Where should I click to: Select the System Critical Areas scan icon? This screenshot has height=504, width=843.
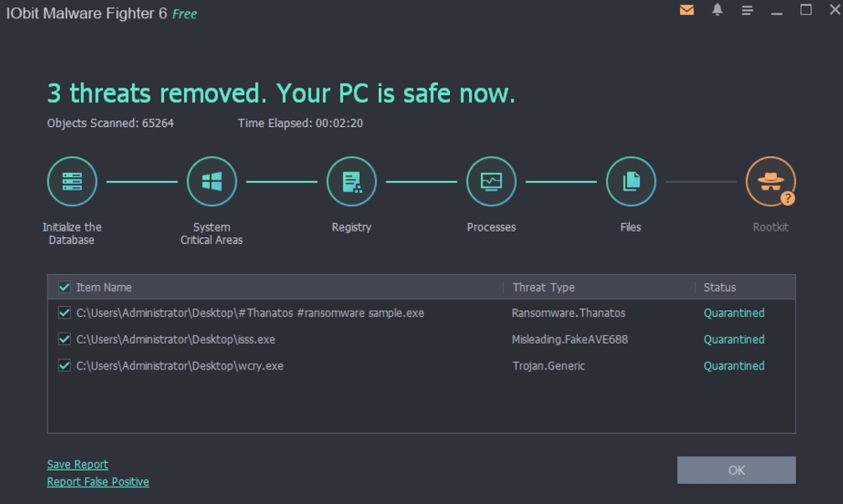[212, 181]
